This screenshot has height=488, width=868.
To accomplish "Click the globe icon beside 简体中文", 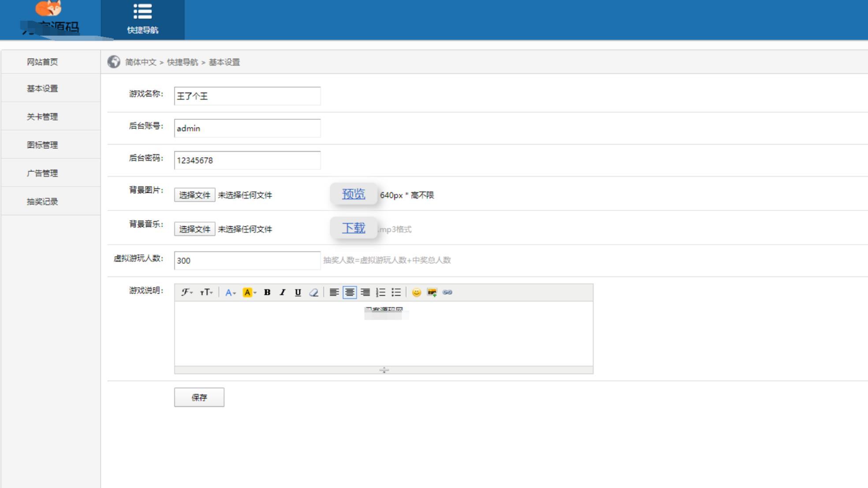I will tap(114, 62).
